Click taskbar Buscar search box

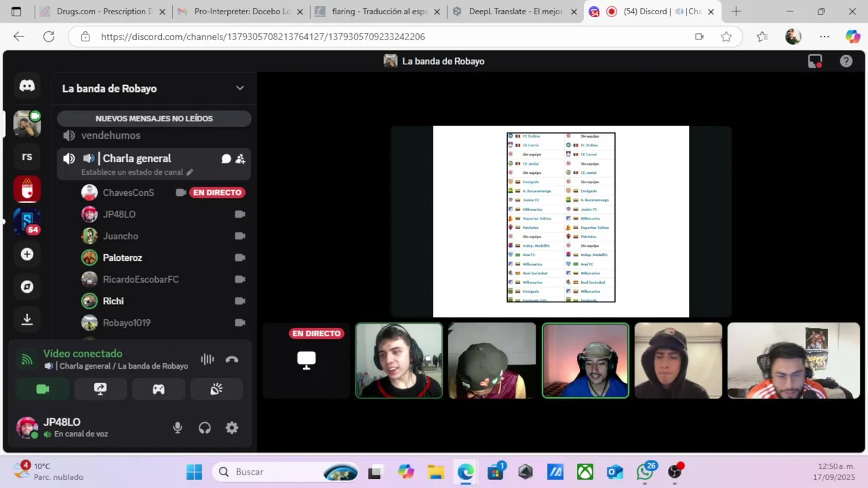coord(286,472)
